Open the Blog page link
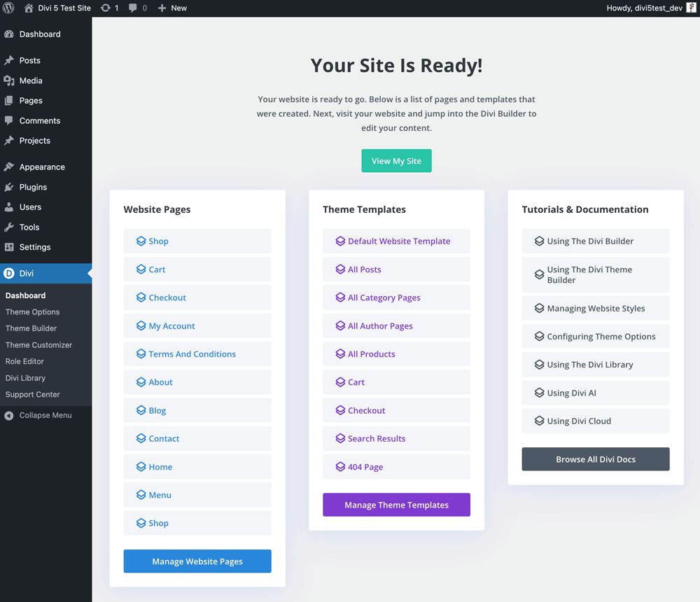The width and height of the screenshot is (700, 602). coord(197,410)
